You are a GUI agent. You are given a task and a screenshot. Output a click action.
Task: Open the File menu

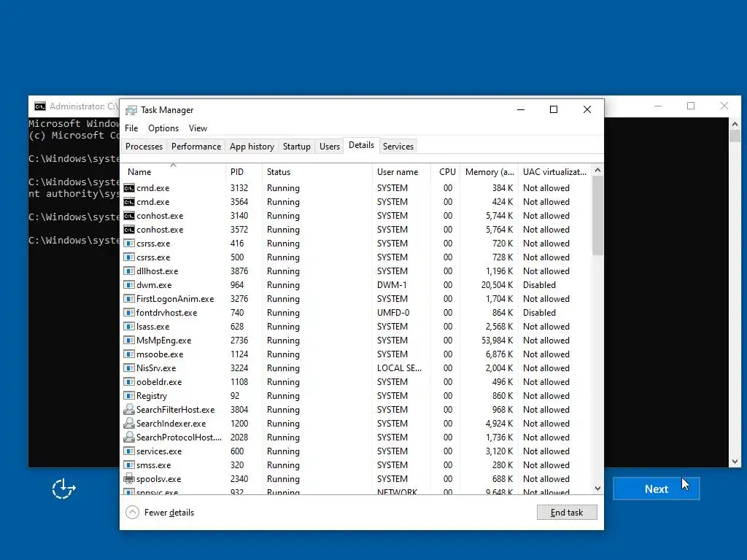click(131, 128)
